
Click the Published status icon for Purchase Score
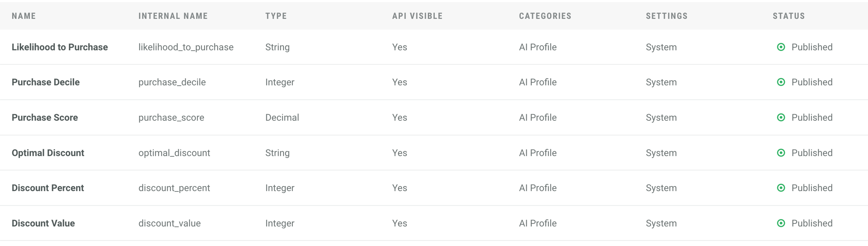click(781, 118)
